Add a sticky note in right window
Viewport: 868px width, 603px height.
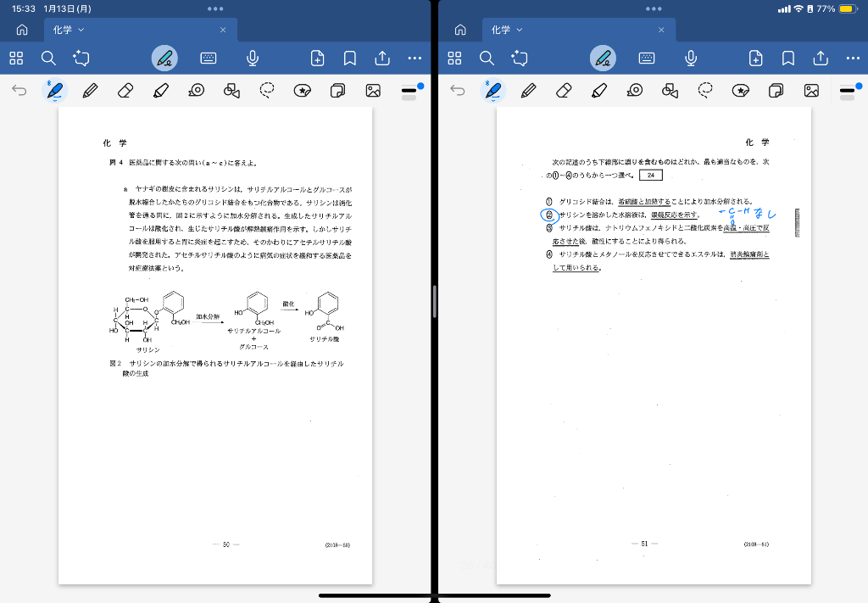[x=776, y=91]
